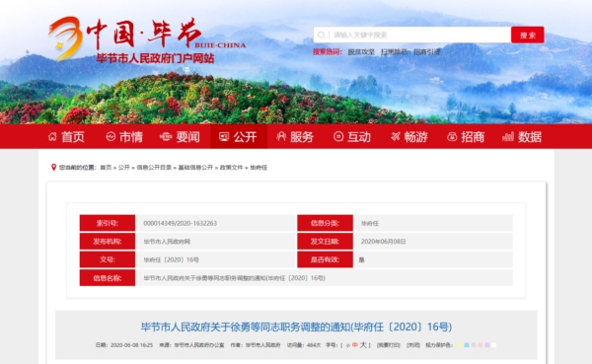Click the red 文号 label cell
The width and height of the screenshot is (592, 364).
(x=108, y=259)
